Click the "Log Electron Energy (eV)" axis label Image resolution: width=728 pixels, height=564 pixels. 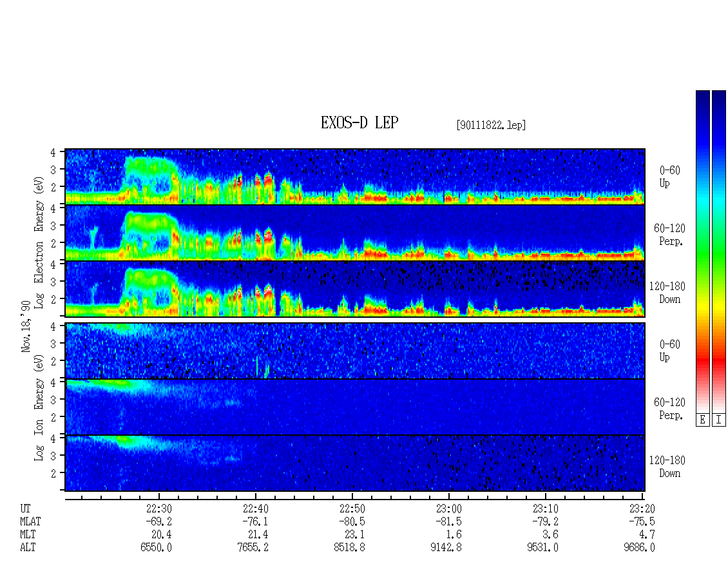pos(39,242)
